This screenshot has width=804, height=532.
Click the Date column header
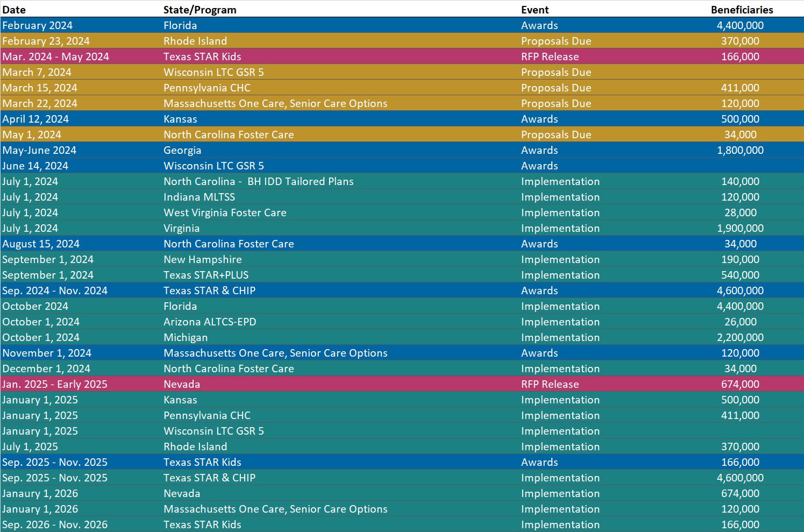[14, 10]
